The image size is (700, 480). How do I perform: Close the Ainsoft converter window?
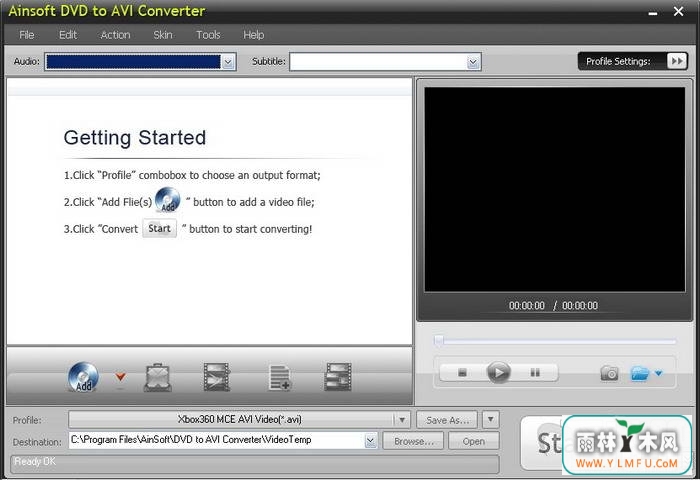pos(678,11)
